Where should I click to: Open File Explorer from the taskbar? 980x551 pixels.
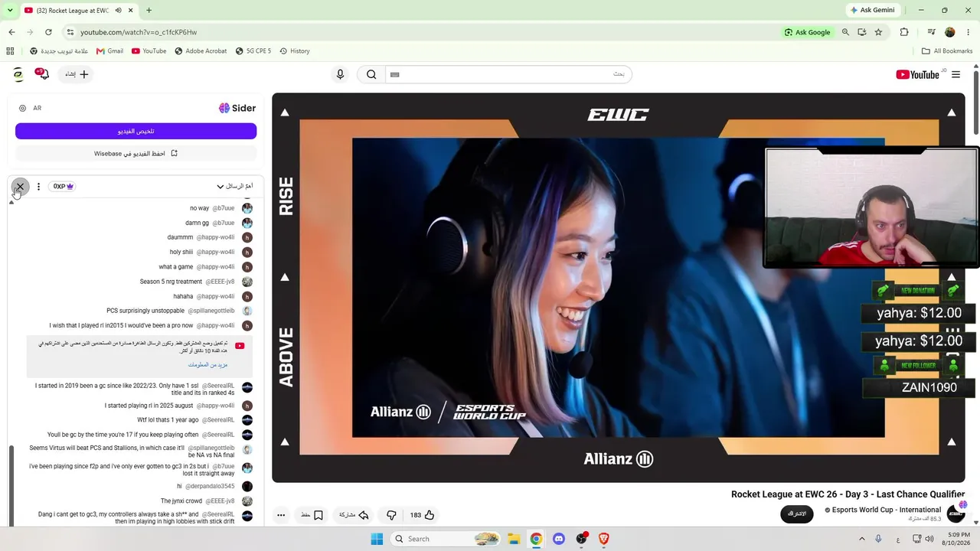514,539
